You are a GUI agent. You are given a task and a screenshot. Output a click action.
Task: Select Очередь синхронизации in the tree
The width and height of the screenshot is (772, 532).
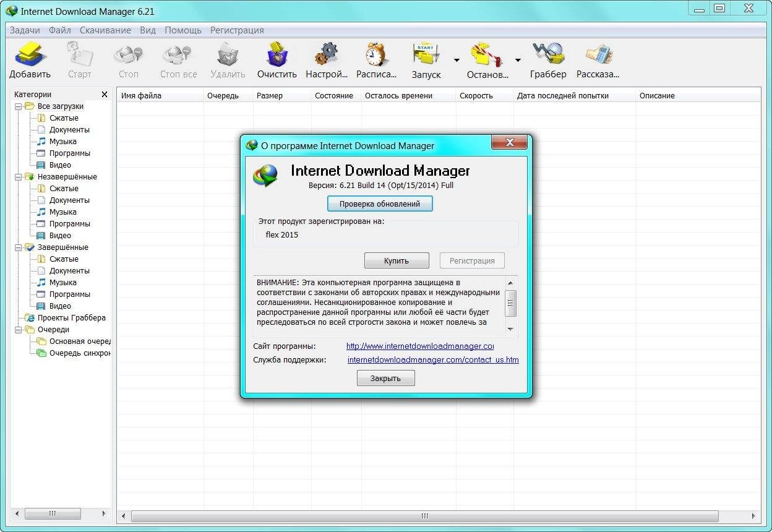point(80,353)
